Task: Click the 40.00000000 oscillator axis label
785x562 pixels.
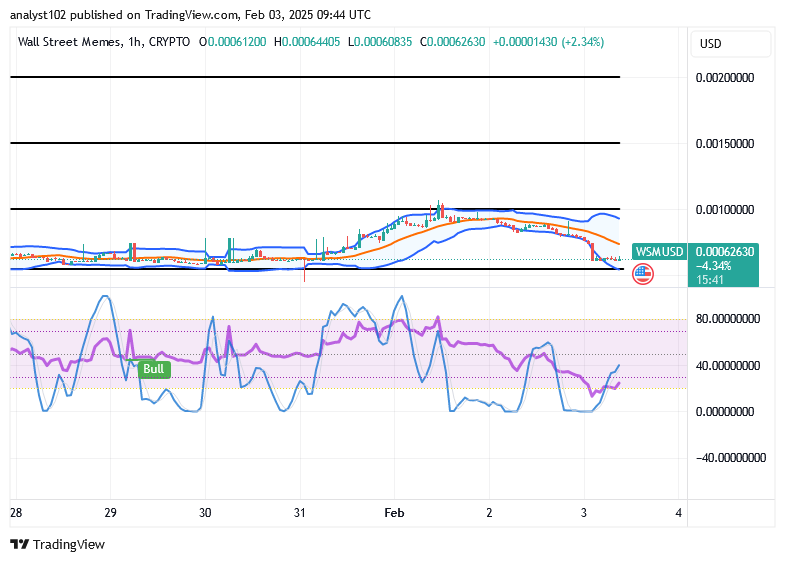Action: pyautogui.click(x=728, y=366)
